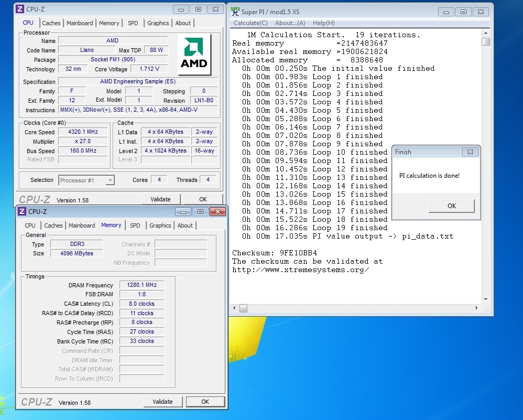
Task: Click Validate in top CPU-Z window
Action: tap(160, 199)
